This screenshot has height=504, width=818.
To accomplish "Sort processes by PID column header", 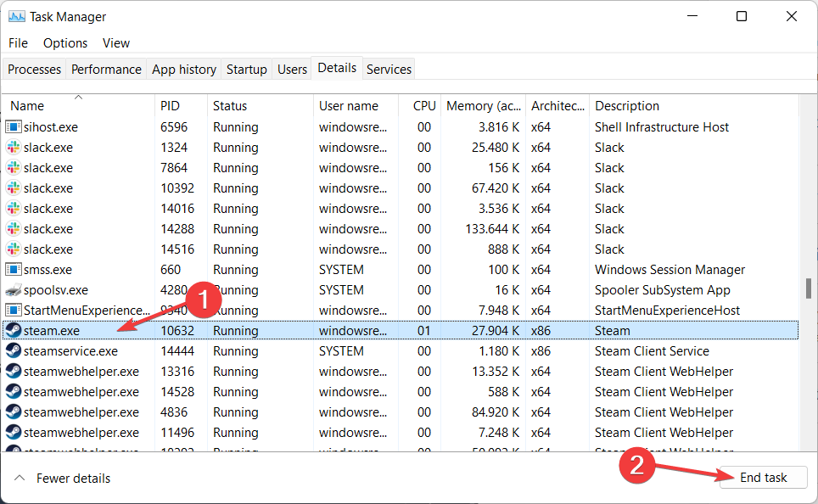I will coord(181,106).
